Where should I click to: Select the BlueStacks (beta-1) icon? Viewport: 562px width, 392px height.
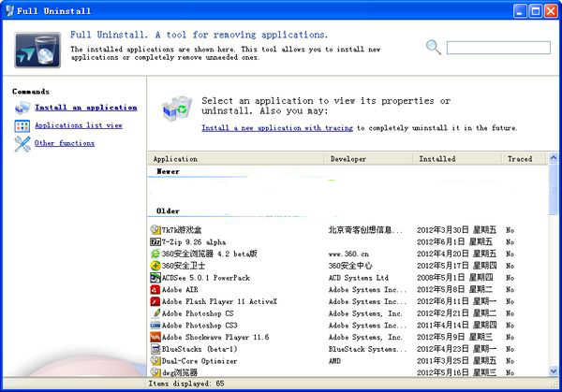tap(155, 349)
